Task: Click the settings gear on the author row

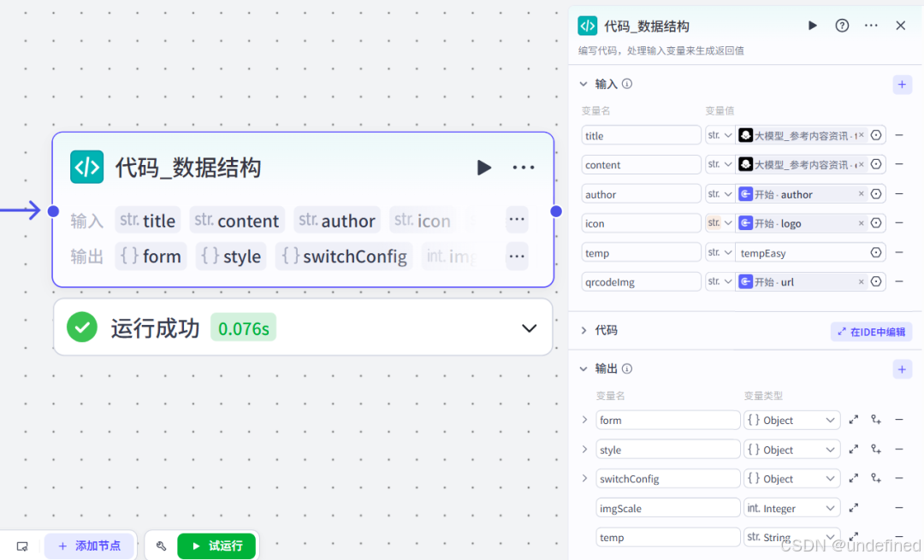Action: tap(874, 193)
